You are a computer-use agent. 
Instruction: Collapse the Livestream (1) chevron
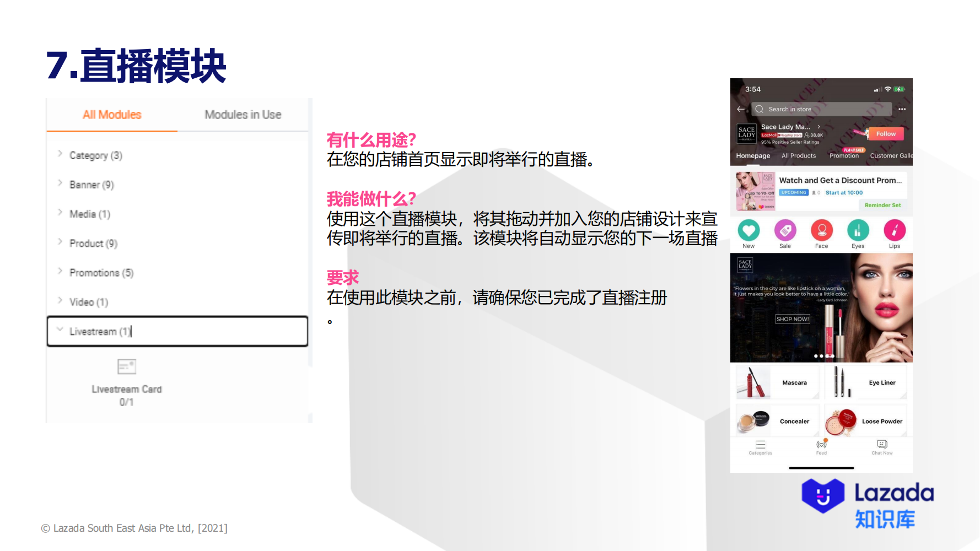tap(60, 329)
